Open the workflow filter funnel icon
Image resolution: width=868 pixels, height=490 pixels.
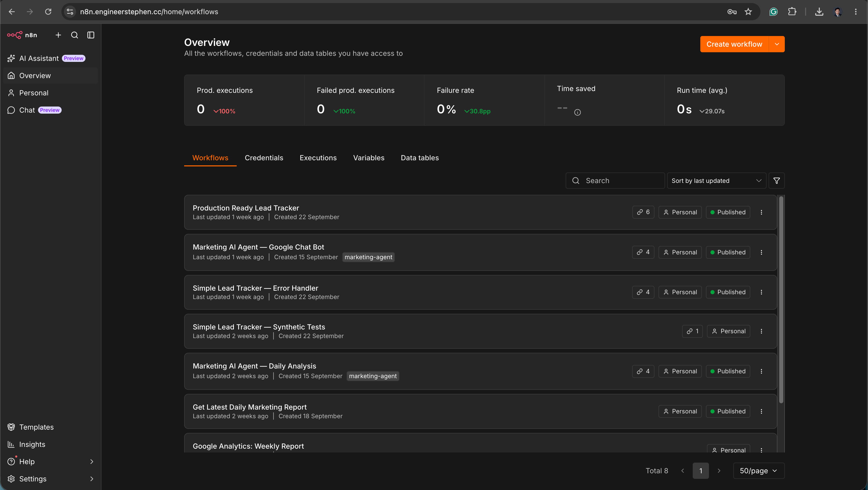click(x=776, y=181)
